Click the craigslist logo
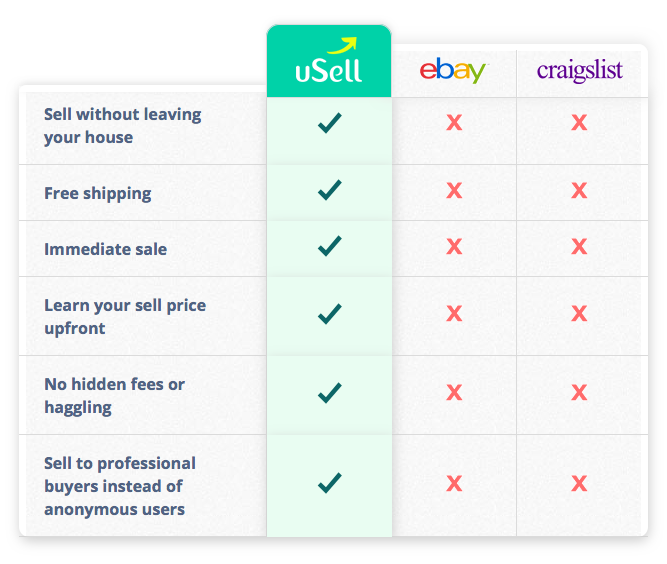The height and width of the screenshot is (564, 667). point(579,71)
